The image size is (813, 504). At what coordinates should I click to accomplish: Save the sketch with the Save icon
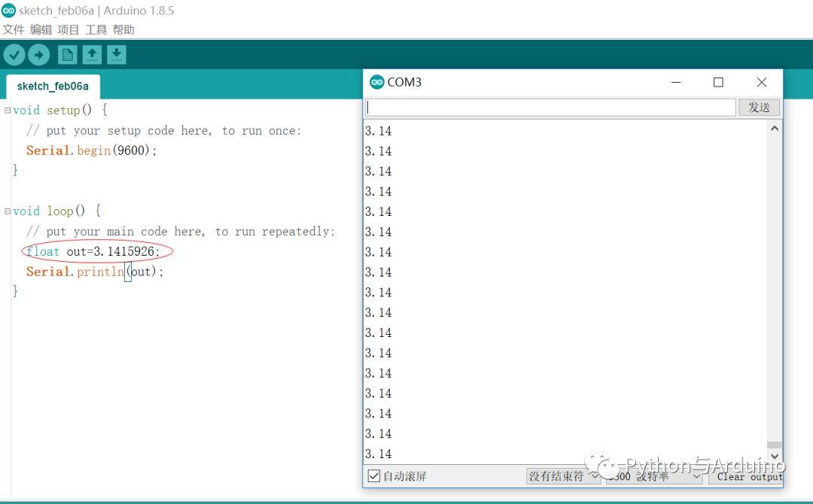(x=117, y=54)
